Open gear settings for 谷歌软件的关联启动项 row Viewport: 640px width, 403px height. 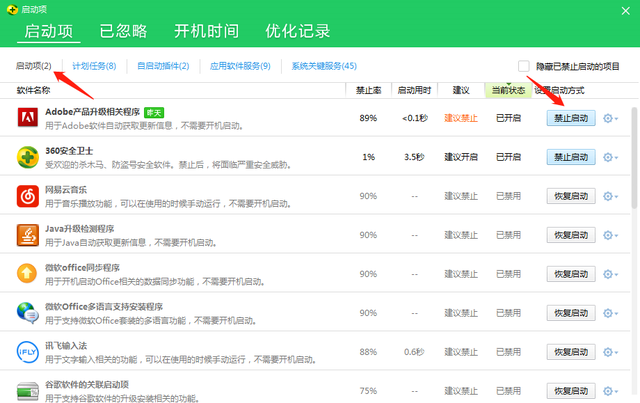point(610,391)
